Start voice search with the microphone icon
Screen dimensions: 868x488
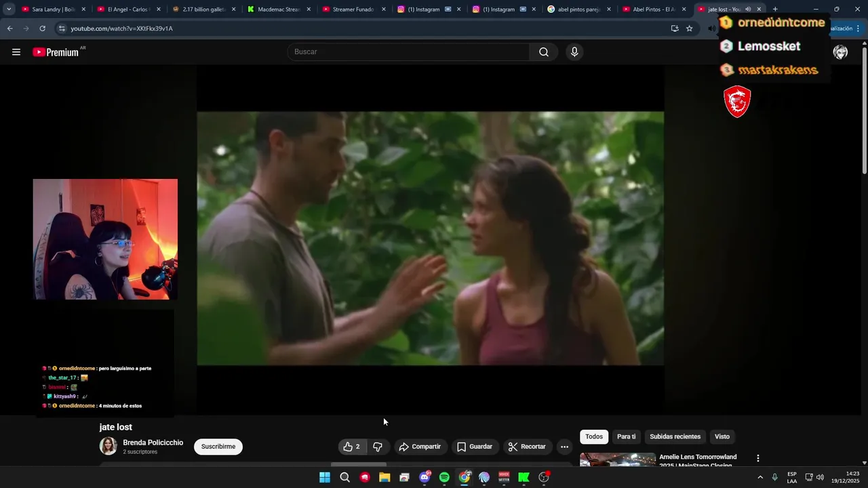point(574,52)
